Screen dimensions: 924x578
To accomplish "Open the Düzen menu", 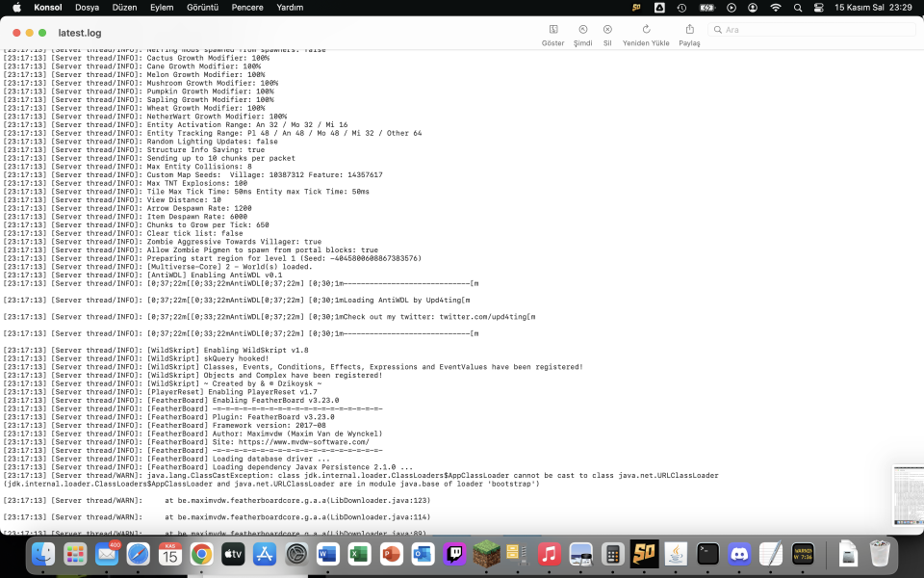I will tap(124, 8).
